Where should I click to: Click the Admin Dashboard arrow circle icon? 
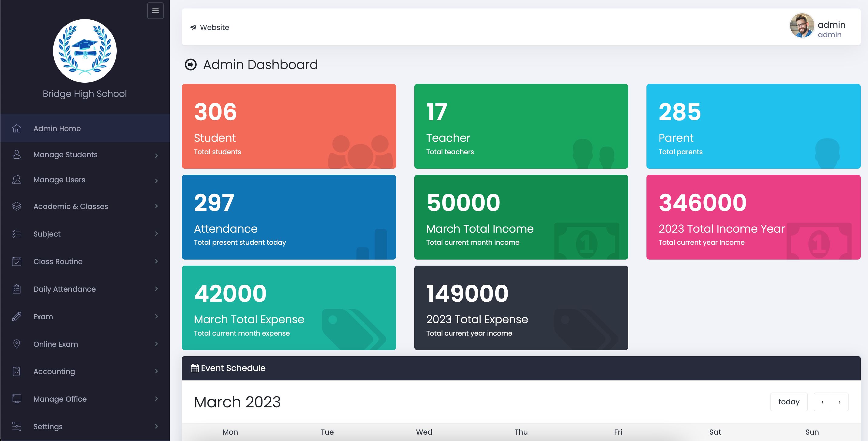click(x=191, y=65)
